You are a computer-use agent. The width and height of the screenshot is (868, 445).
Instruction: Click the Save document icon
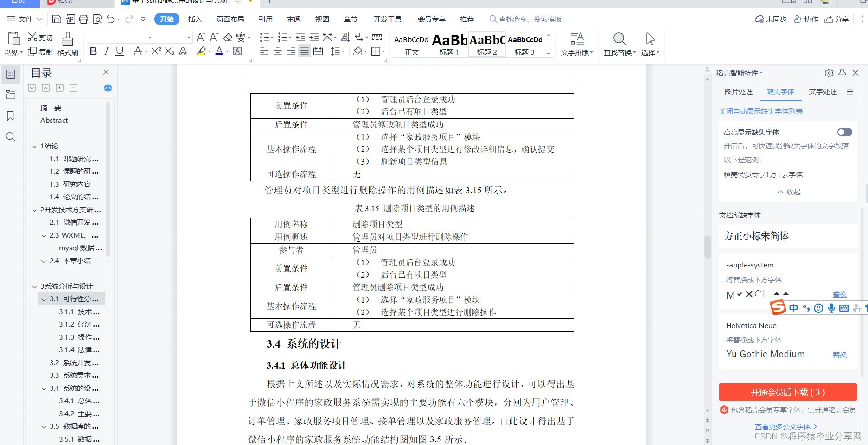(57, 19)
